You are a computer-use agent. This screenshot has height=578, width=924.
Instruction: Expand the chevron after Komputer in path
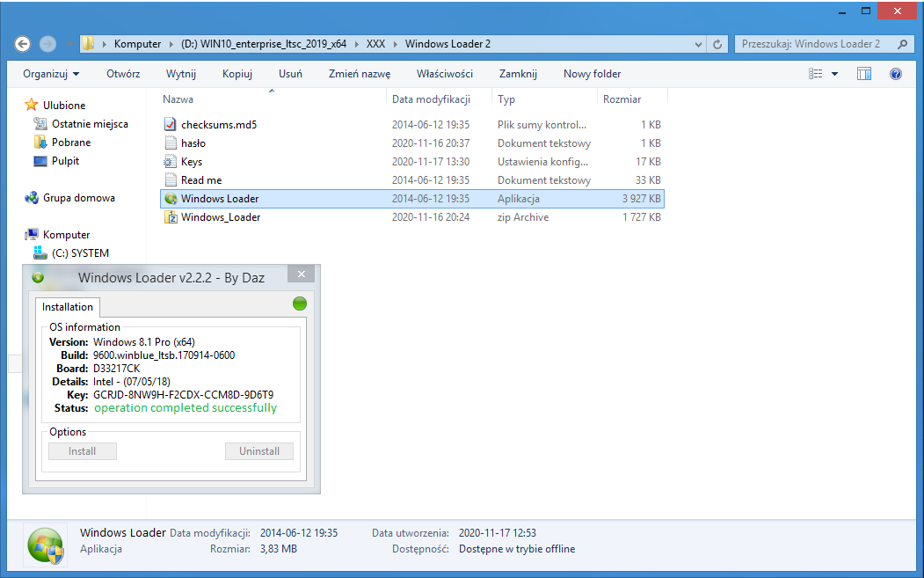[171, 44]
